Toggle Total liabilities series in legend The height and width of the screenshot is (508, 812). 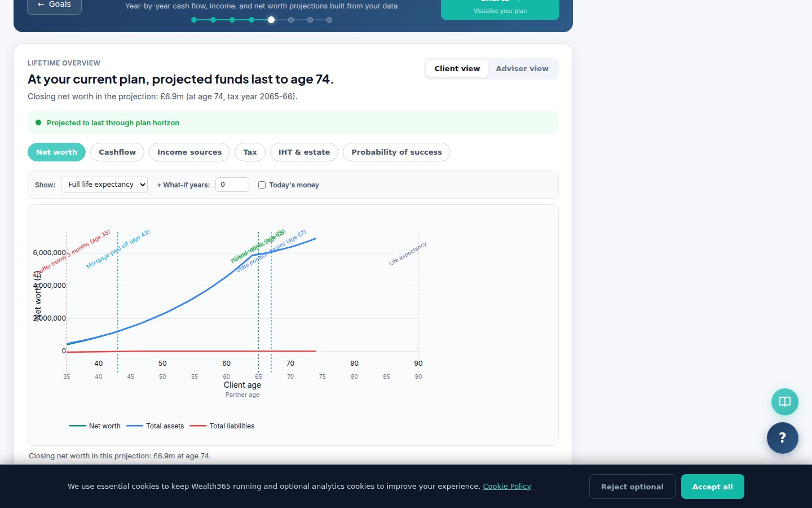(222, 426)
